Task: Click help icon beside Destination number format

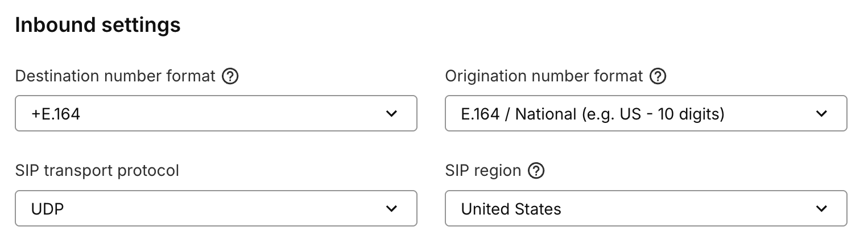Action: 230,76
